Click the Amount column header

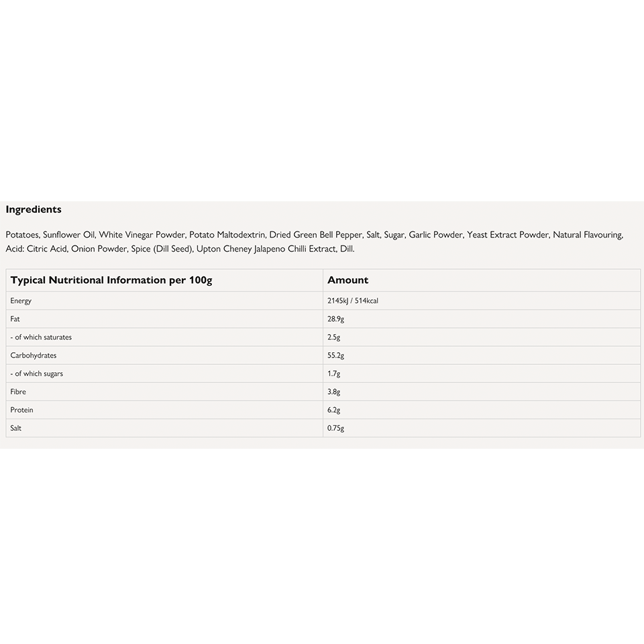tap(348, 280)
